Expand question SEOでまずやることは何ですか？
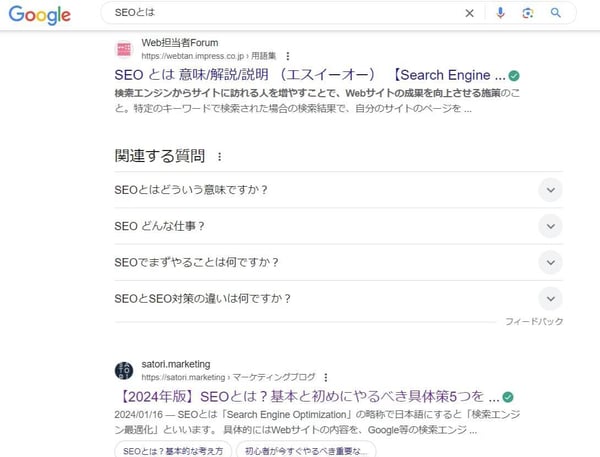 pyautogui.click(x=338, y=263)
